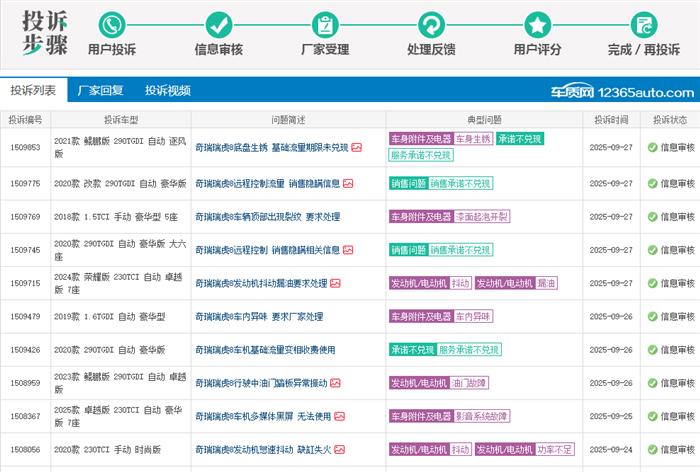Click the 车身生锈 problem tag
Viewport: 700px width, 472px height.
click(474, 139)
